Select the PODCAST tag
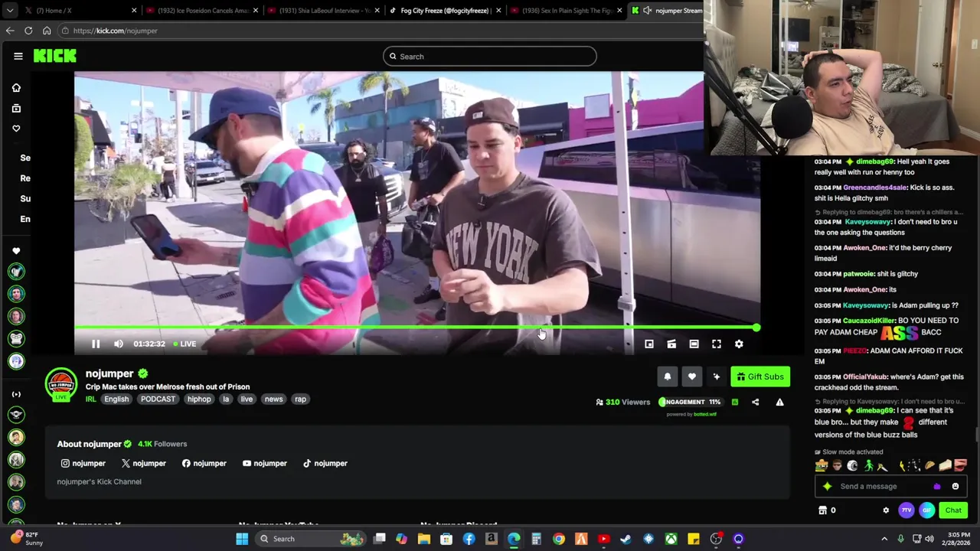980x551 pixels. click(158, 399)
